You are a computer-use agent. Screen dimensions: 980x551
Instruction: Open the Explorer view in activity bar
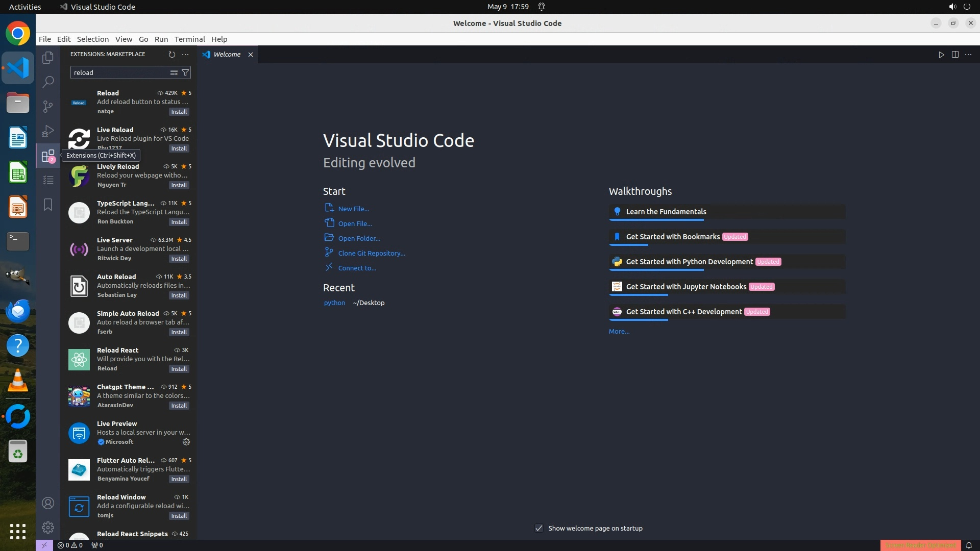pos(48,58)
